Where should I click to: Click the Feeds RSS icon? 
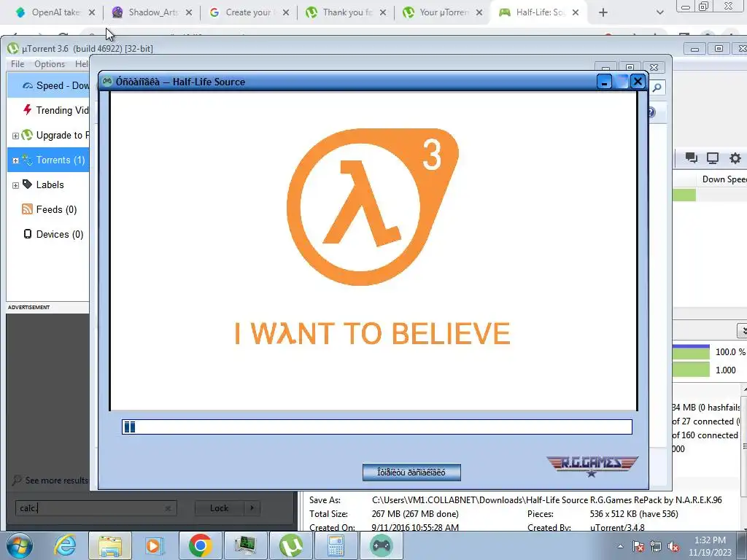click(28, 209)
